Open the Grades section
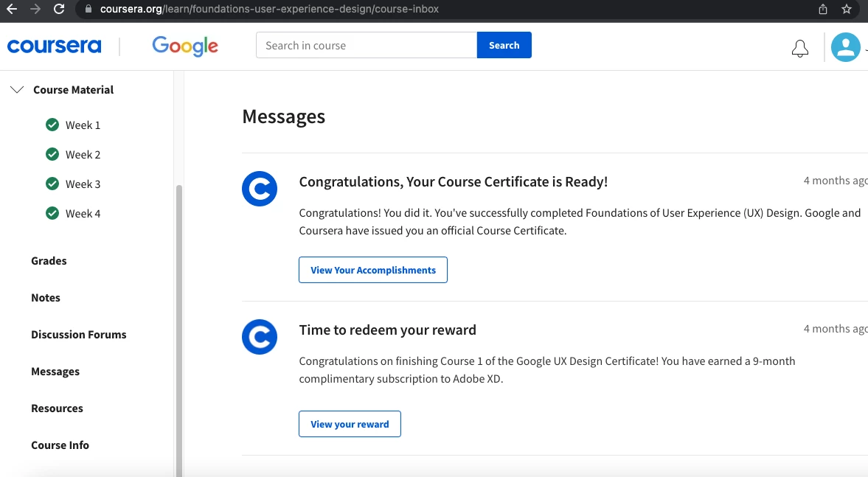868x477 pixels. (x=49, y=261)
